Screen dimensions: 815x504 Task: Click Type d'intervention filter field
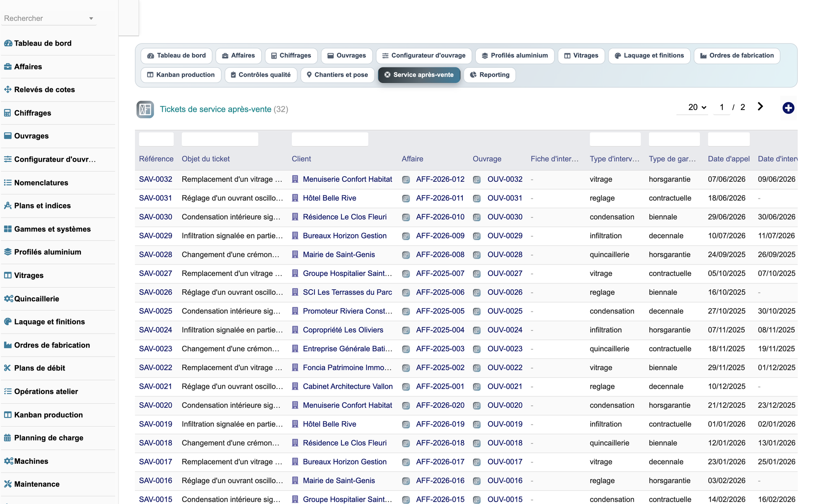(615, 139)
